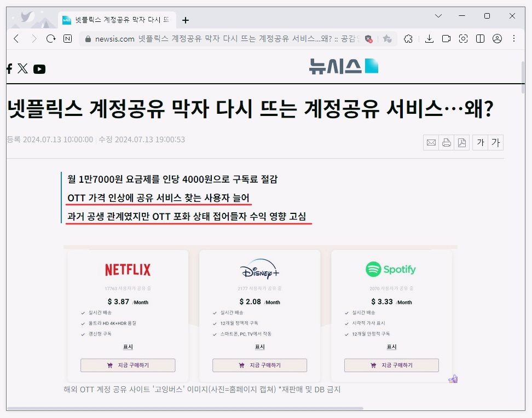Open the 표시 link on the Spotify card
The width and height of the screenshot is (532, 418).
click(x=391, y=346)
